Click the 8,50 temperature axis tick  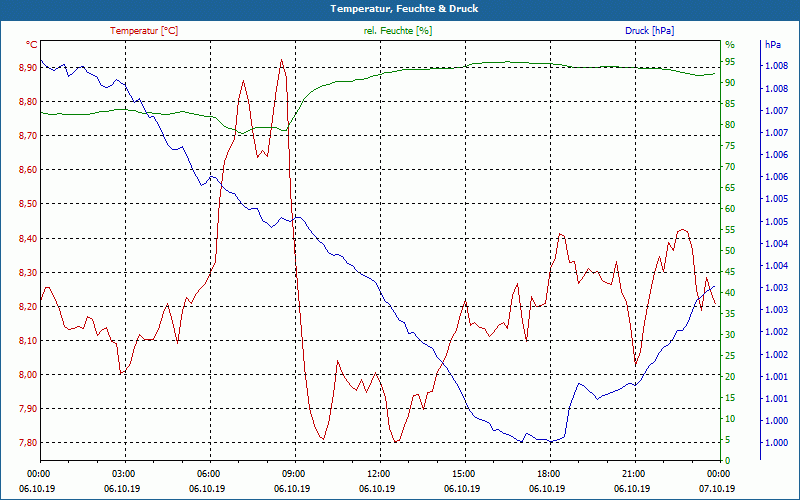(28, 204)
